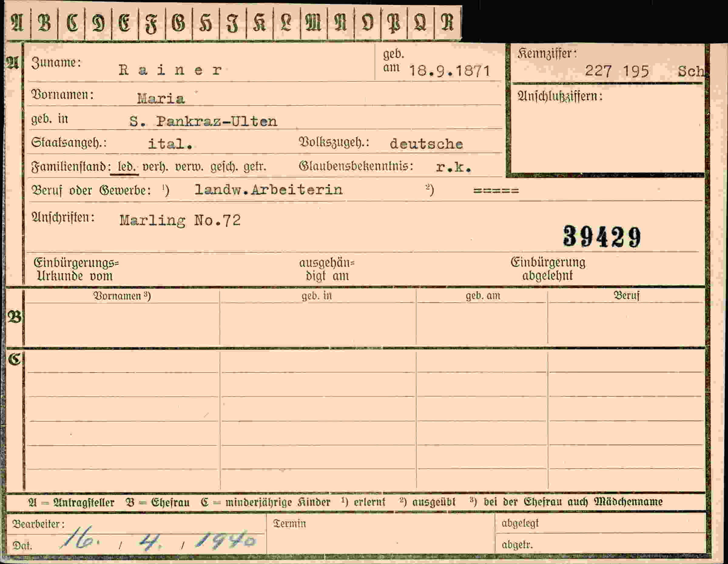Click the 'Einbürgerungs-Urkunde vom' label
This screenshot has height=564, width=728.
tap(76, 269)
